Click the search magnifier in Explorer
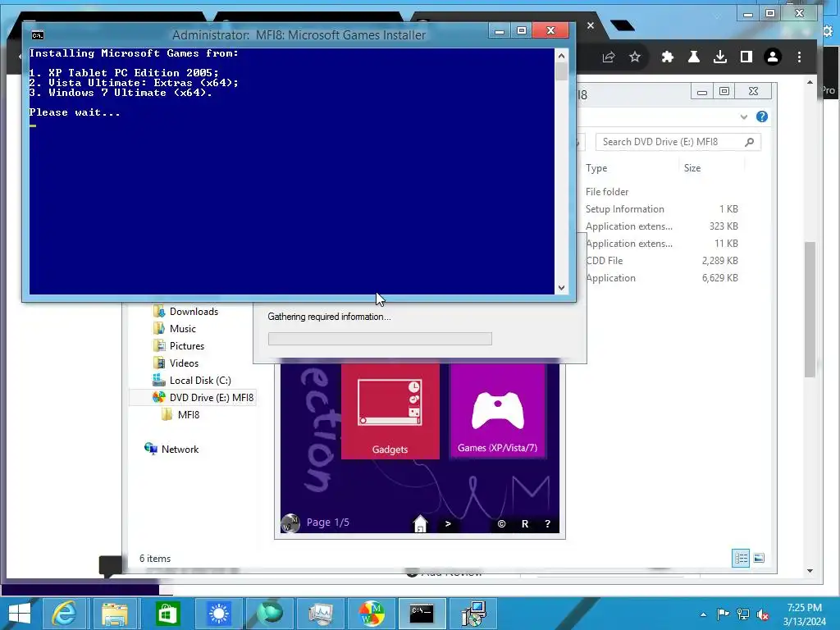The image size is (840, 630). 750,142
